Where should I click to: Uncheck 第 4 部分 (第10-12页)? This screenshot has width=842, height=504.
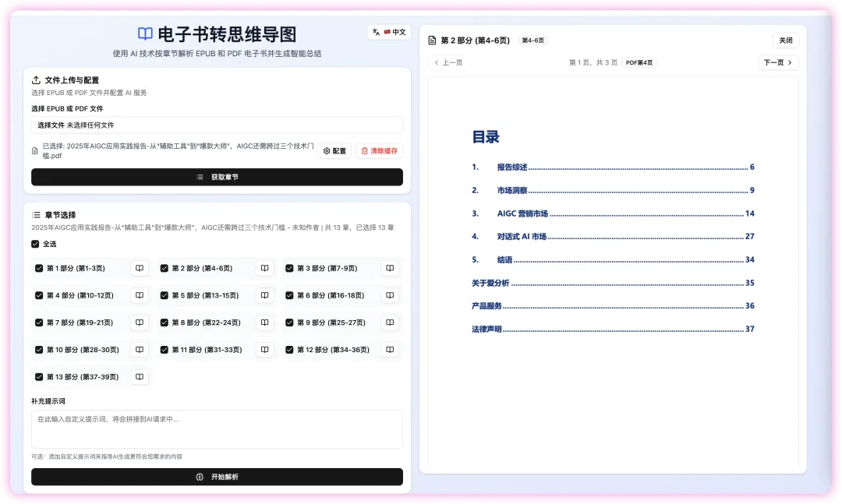point(39,295)
